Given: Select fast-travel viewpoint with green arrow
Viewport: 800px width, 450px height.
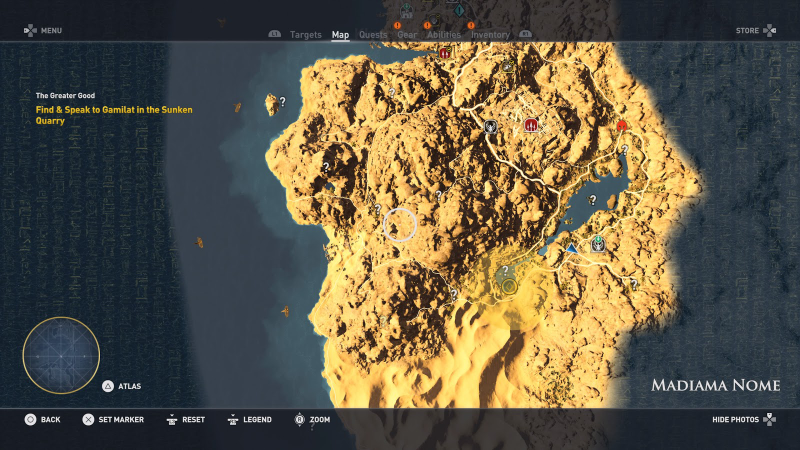Looking at the screenshot, I should pos(598,244).
